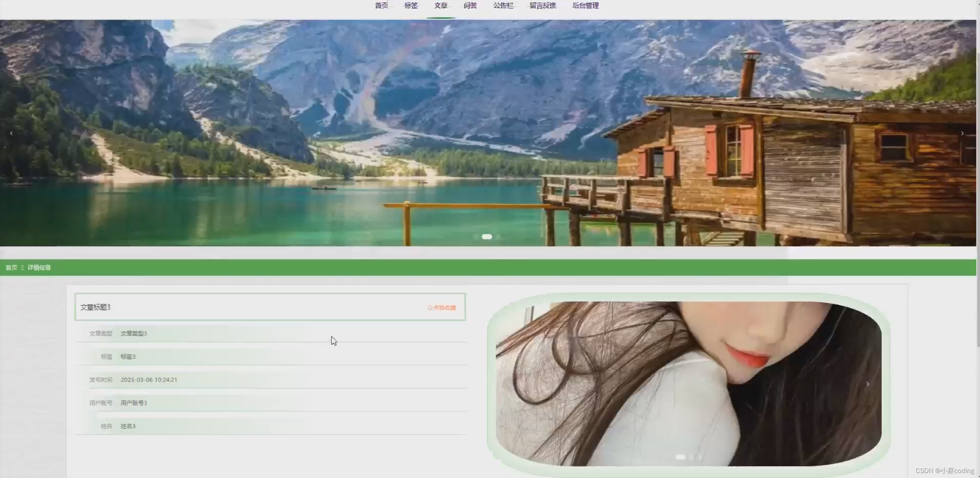The height and width of the screenshot is (478, 980).
Task: Go to 公告栏 page
Action: tap(503, 5)
